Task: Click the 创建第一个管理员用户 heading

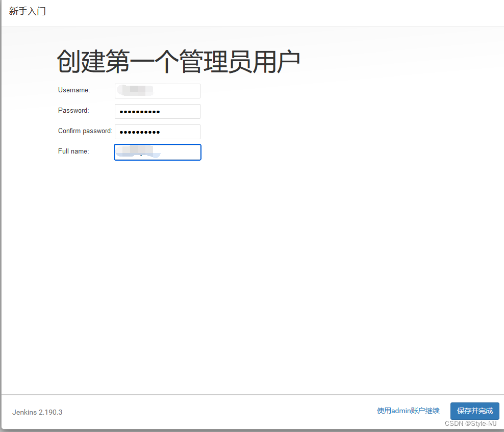Action: [179, 61]
